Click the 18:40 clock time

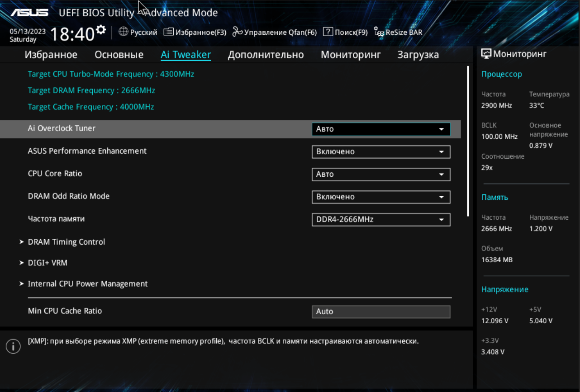[x=72, y=34]
